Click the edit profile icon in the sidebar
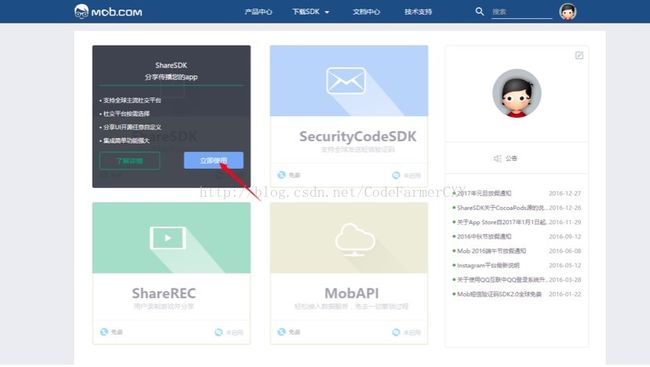The width and height of the screenshot is (650, 367). 579,55
